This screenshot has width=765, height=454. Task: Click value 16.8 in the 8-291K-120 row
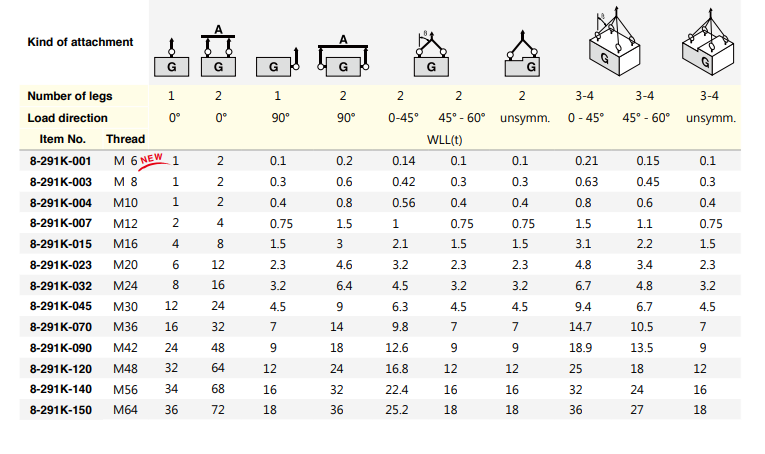coord(397,369)
